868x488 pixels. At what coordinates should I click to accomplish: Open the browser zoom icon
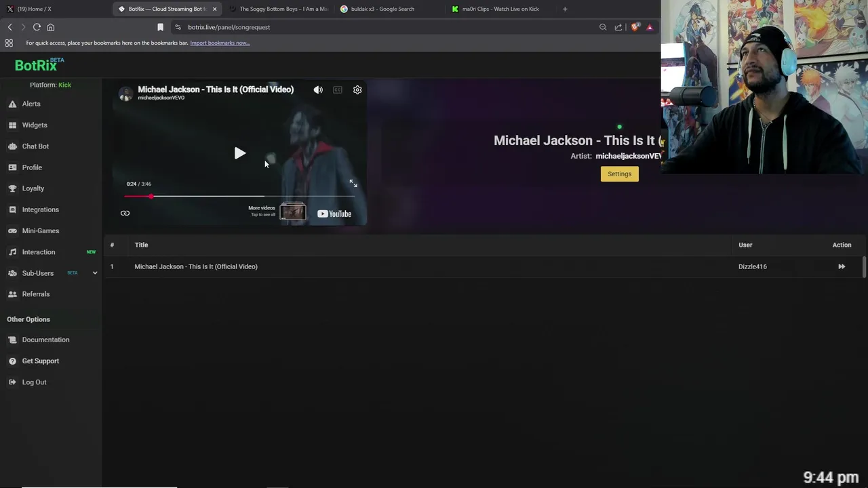[603, 27]
